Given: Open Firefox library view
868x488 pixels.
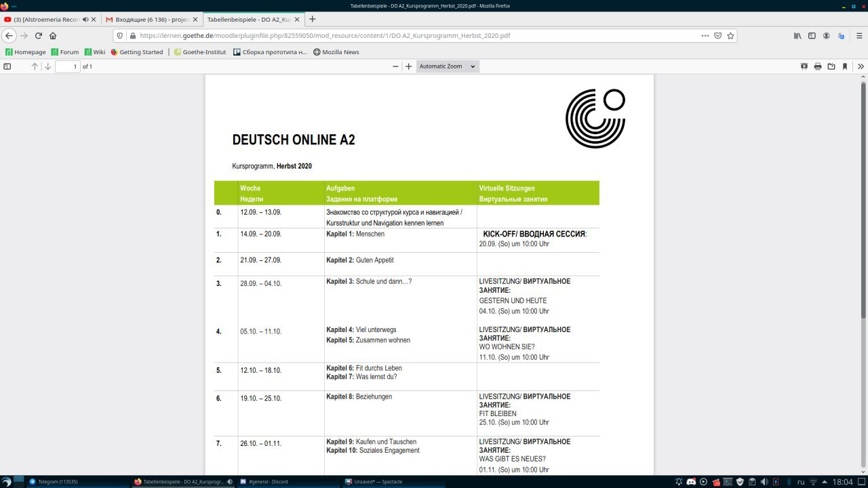Looking at the screenshot, I should pos(797,35).
